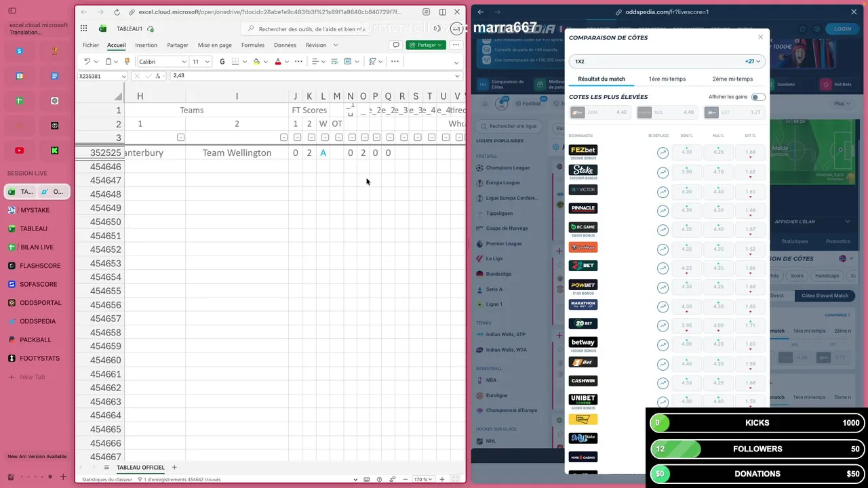Click the betway bookmaker logo
868x488 pixels.
tap(583, 342)
